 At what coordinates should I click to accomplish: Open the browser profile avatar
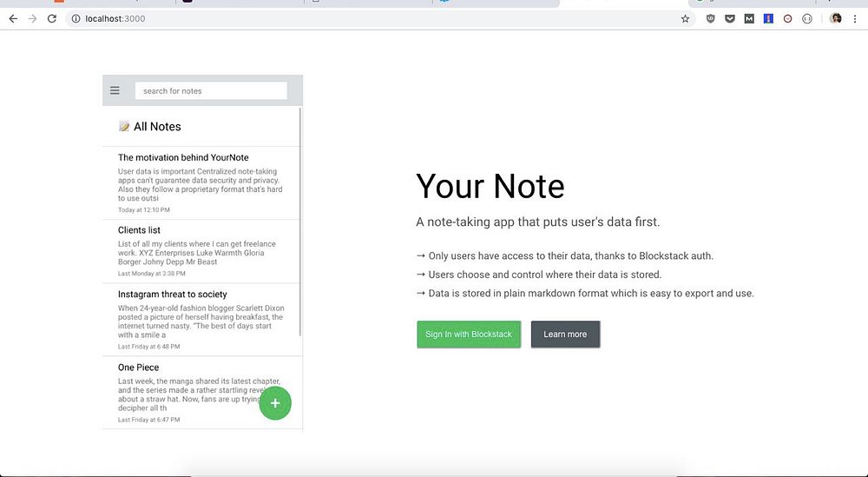tap(836, 19)
